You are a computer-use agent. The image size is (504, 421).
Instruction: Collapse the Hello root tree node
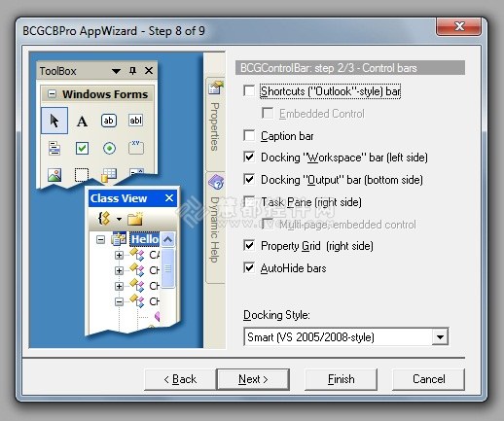100,240
